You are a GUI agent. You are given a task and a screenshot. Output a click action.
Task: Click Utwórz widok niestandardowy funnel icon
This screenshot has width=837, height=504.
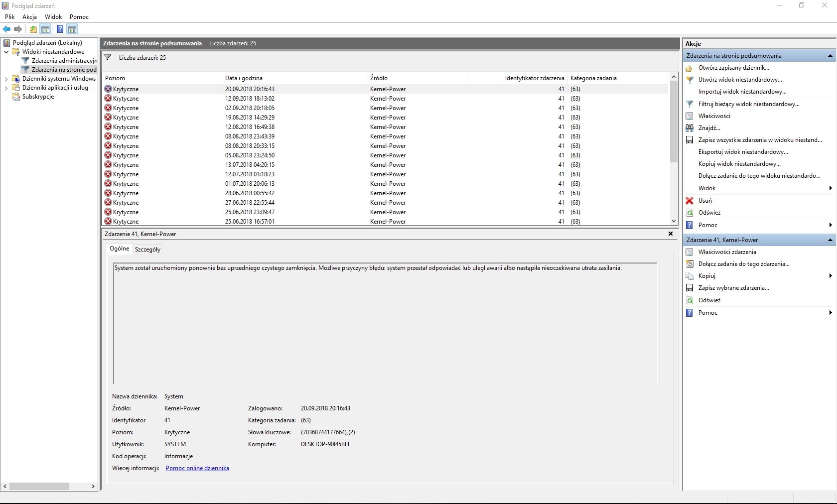690,80
